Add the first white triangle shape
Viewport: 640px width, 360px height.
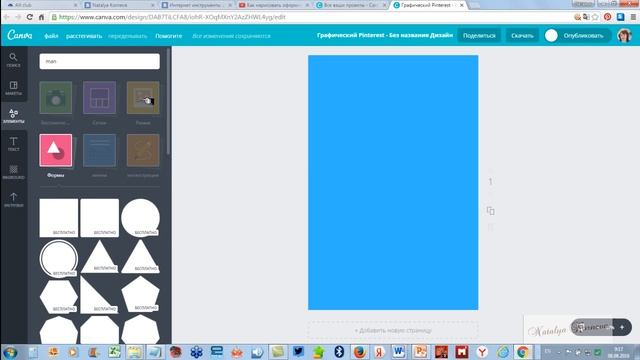click(x=100, y=257)
